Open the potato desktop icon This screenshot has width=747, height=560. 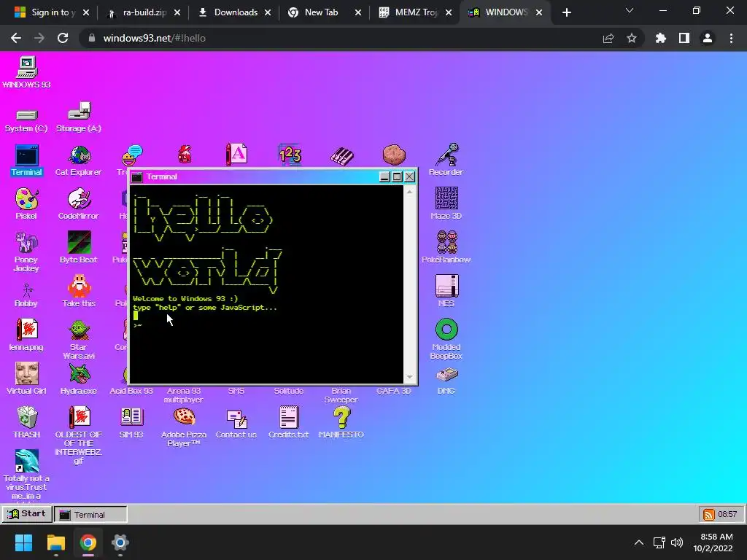394,155
